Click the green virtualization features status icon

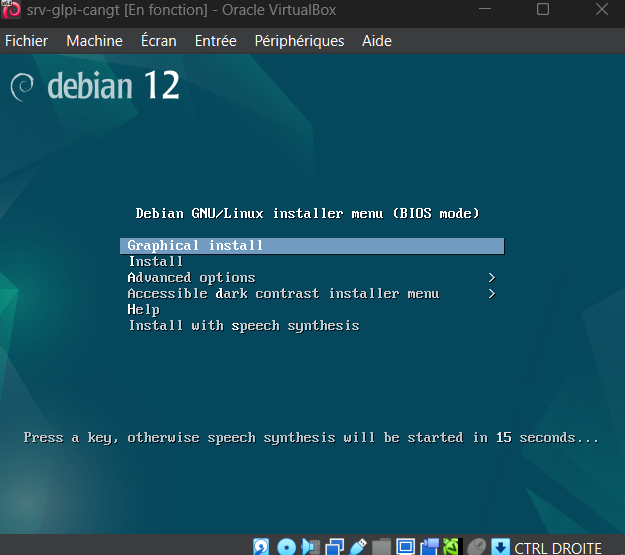point(451,547)
